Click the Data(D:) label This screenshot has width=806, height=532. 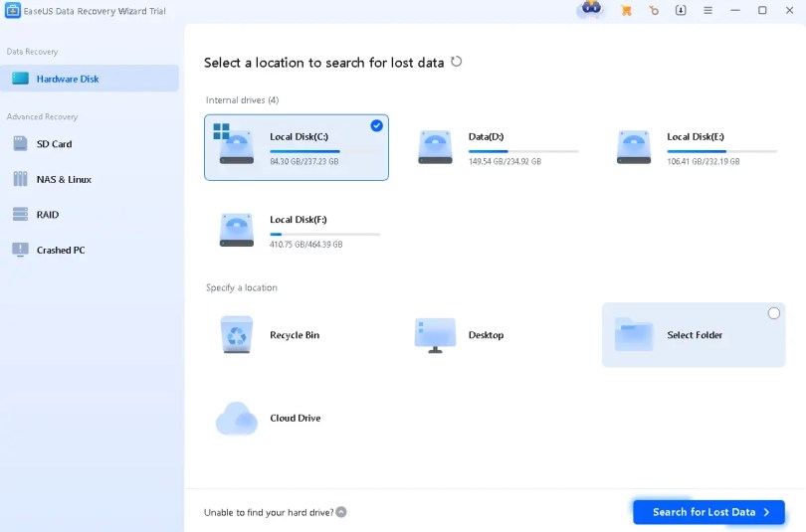pyautogui.click(x=486, y=136)
